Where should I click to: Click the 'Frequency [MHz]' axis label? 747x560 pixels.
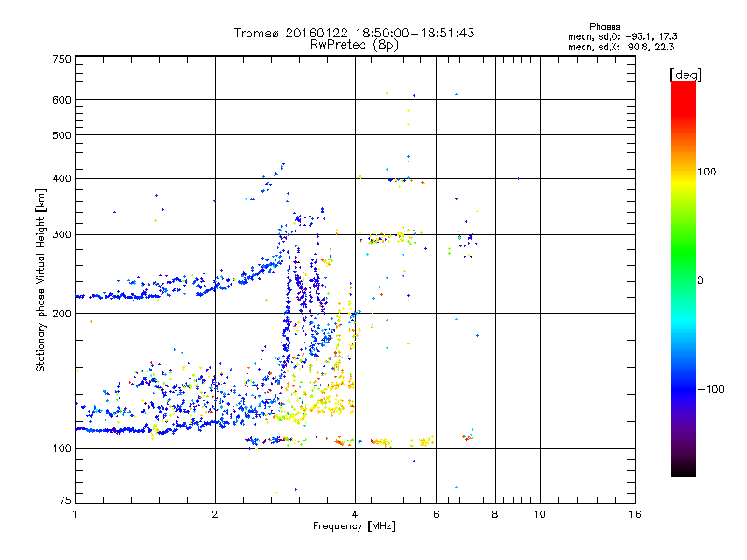click(x=354, y=526)
